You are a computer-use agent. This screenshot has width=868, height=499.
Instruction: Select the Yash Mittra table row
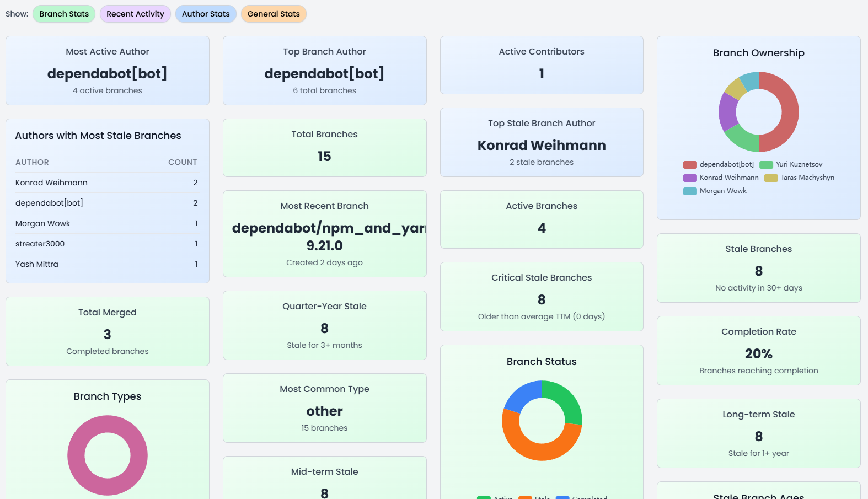point(106,264)
